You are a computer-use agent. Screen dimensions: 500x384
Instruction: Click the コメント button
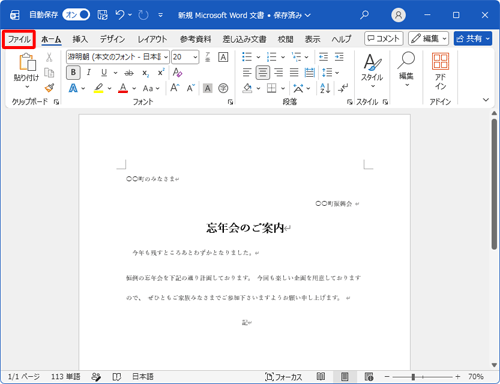point(384,39)
